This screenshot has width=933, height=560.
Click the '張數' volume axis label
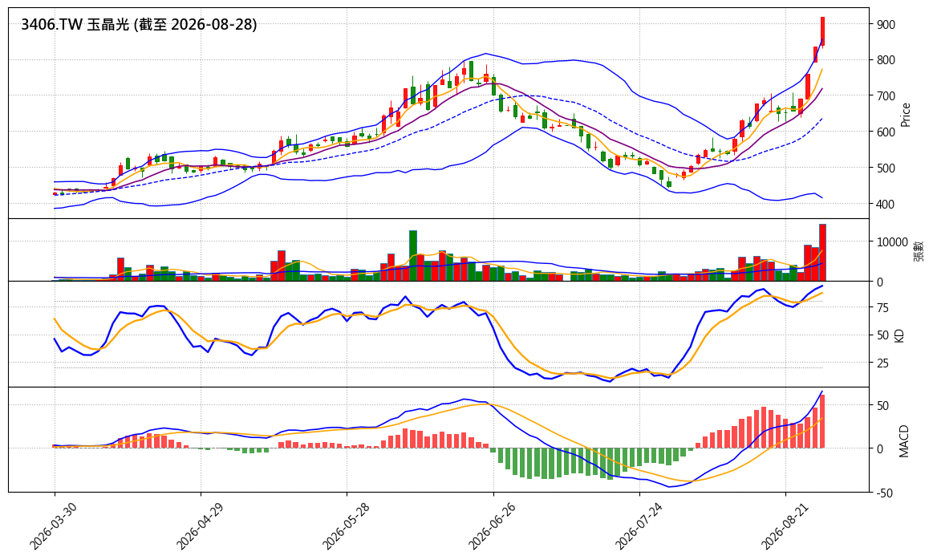[919, 250]
